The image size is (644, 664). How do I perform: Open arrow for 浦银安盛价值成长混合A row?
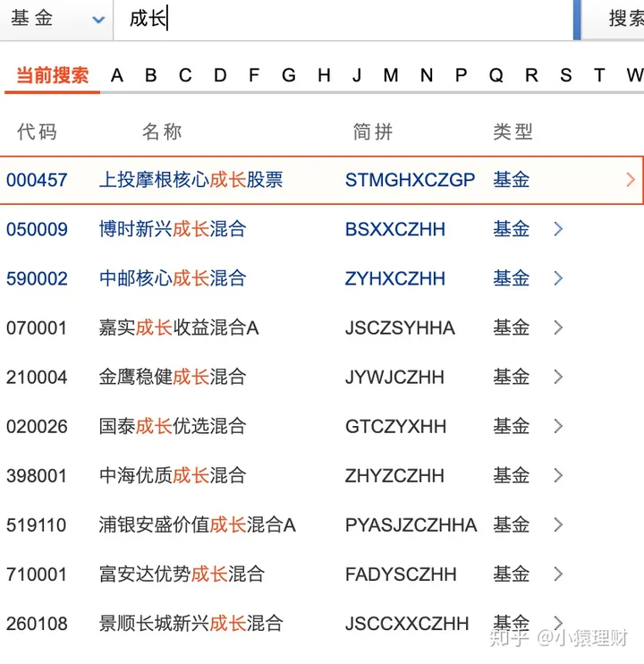pos(558,524)
